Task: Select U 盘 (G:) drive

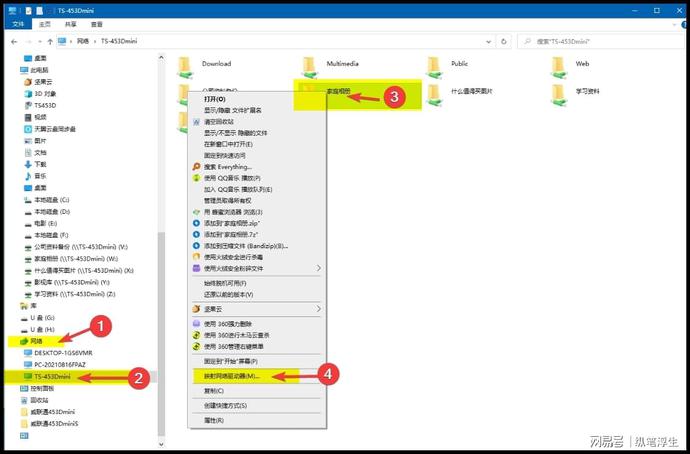Action: pyautogui.click(x=39, y=318)
